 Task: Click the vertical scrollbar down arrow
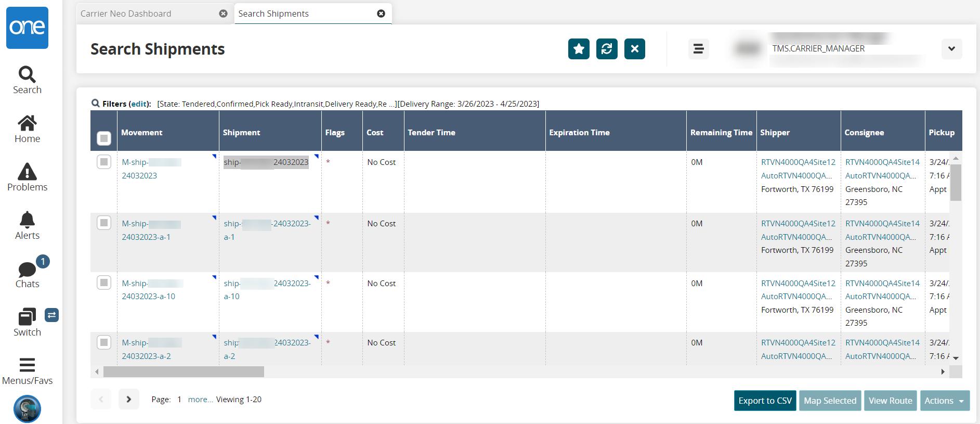point(956,358)
